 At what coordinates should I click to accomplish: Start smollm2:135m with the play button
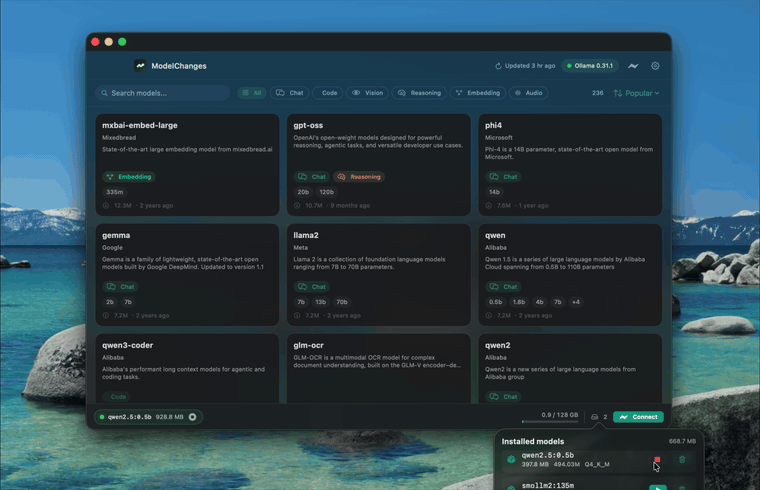point(658,487)
